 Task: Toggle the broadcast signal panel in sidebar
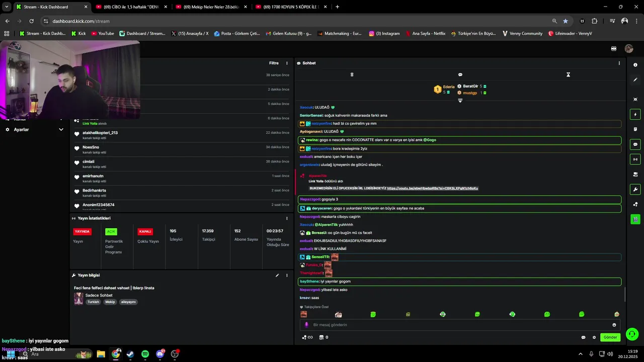[x=635, y=159]
